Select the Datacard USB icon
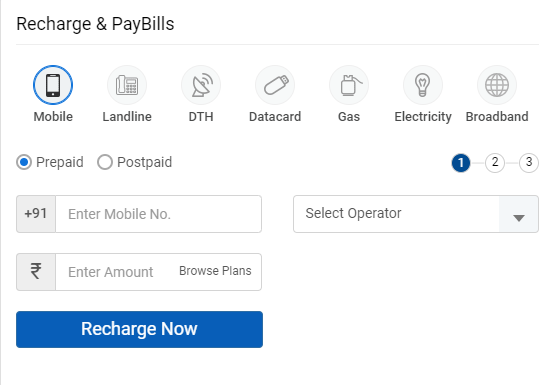The width and height of the screenshot is (551, 385). [275, 85]
